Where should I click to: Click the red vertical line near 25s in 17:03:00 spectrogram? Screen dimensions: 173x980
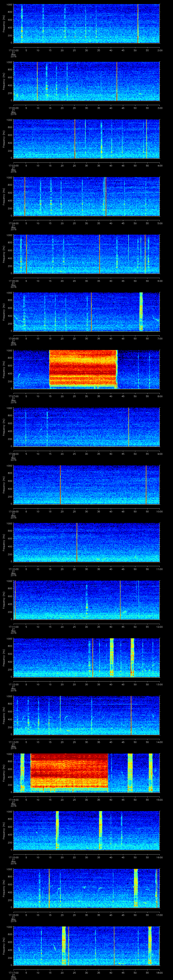75,139
